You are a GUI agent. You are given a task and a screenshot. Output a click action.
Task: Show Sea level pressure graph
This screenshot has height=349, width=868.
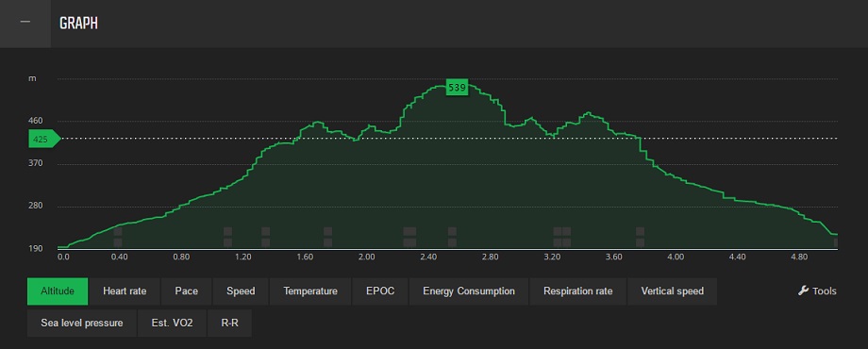(x=82, y=324)
